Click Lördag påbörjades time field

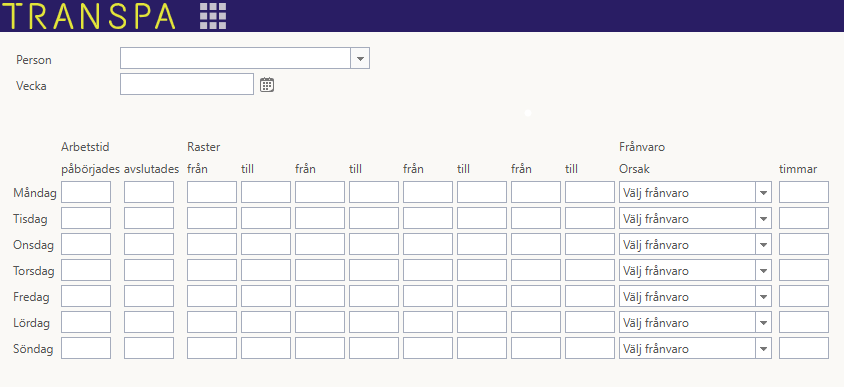[x=86, y=322]
